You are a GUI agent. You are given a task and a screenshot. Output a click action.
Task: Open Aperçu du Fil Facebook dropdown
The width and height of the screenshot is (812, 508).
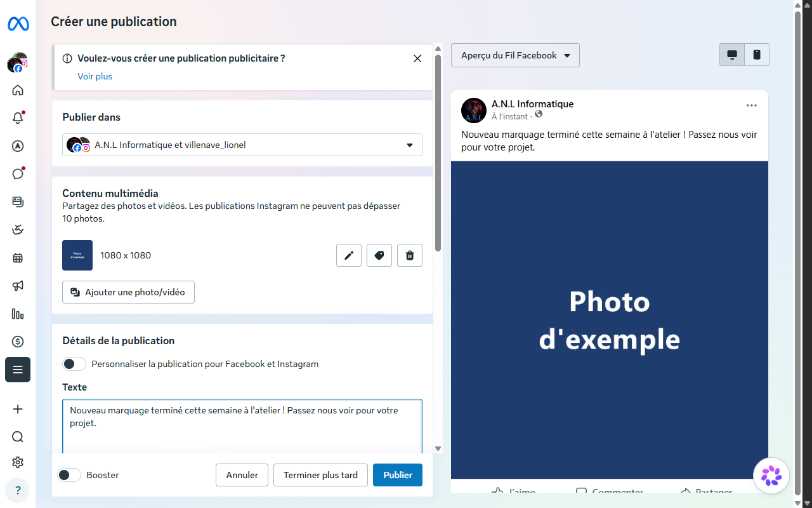[515, 55]
